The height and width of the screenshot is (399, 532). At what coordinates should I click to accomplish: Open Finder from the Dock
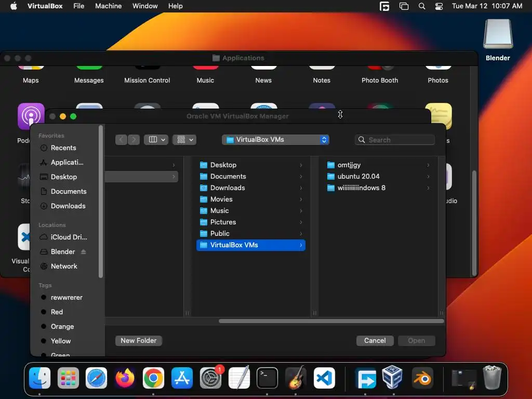[x=39, y=378]
